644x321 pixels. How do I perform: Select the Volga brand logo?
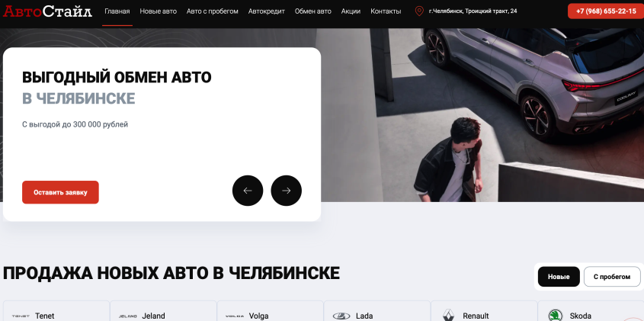[x=235, y=316]
